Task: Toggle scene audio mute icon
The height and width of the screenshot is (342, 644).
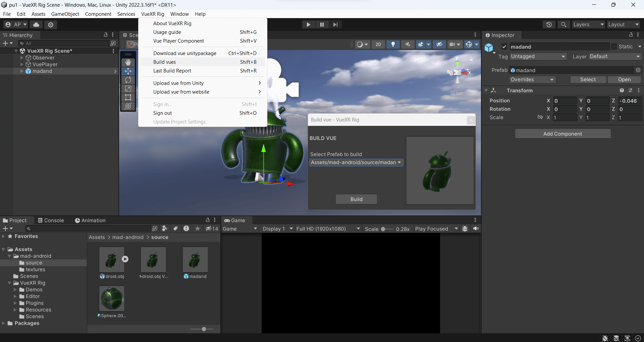Action: [x=408, y=44]
